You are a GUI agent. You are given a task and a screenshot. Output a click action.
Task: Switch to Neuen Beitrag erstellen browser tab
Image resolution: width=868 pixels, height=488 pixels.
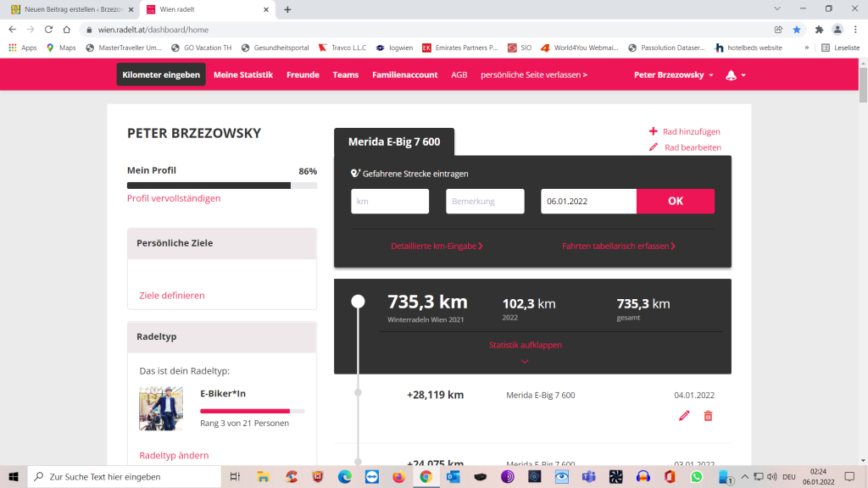(73, 9)
